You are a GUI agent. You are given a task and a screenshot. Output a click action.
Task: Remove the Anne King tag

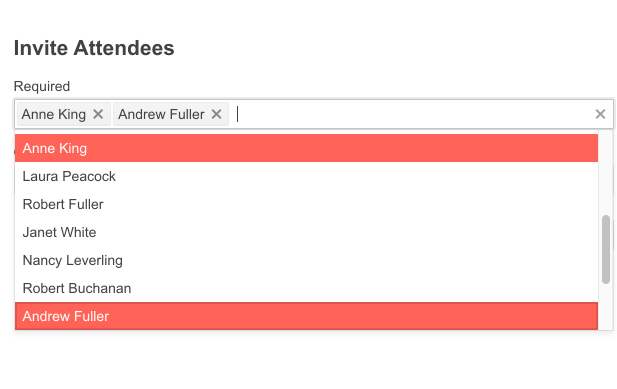coord(98,114)
